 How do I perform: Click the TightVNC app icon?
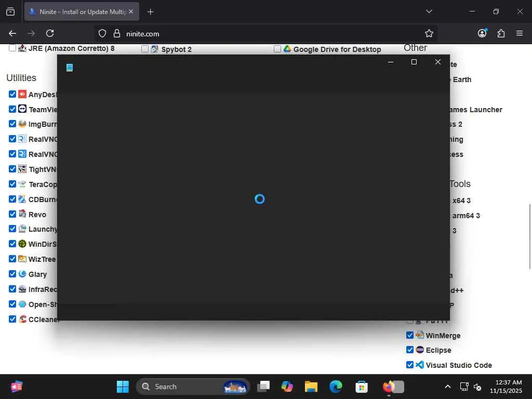coord(22,169)
